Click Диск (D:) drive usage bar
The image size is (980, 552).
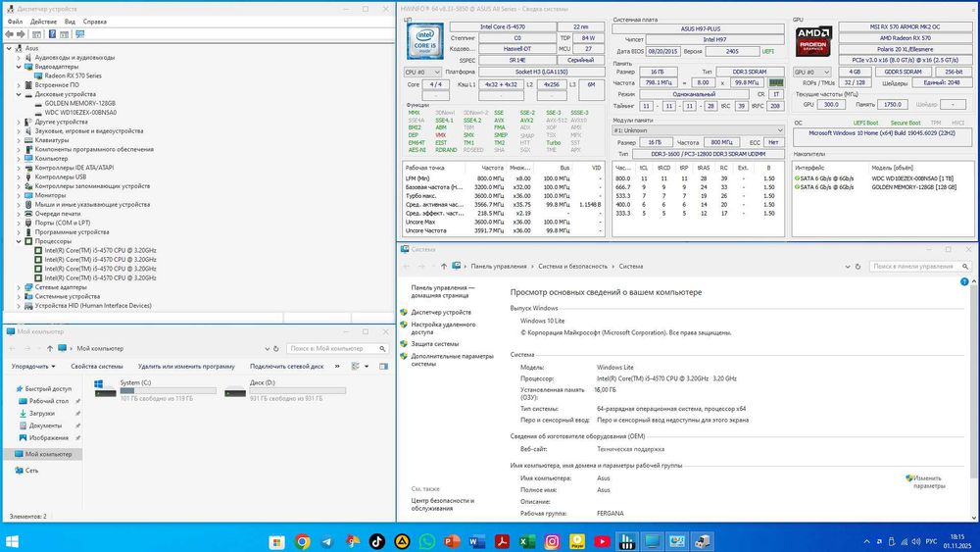click(298, 390)
